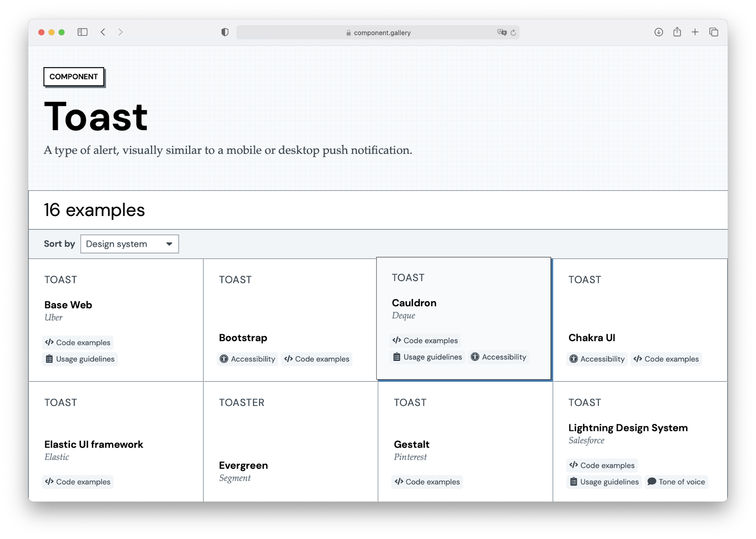Click the component.gallery address bar

point(377,33)
